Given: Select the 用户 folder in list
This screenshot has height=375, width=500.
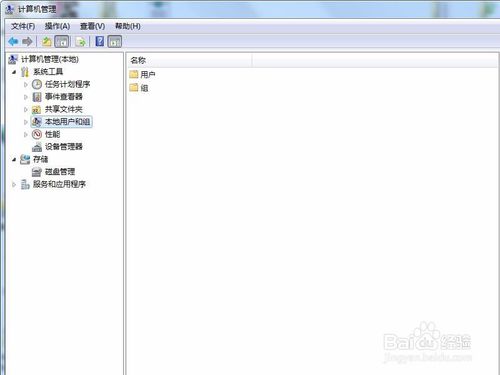Looking at the screenshot, I should coord(142,74).
